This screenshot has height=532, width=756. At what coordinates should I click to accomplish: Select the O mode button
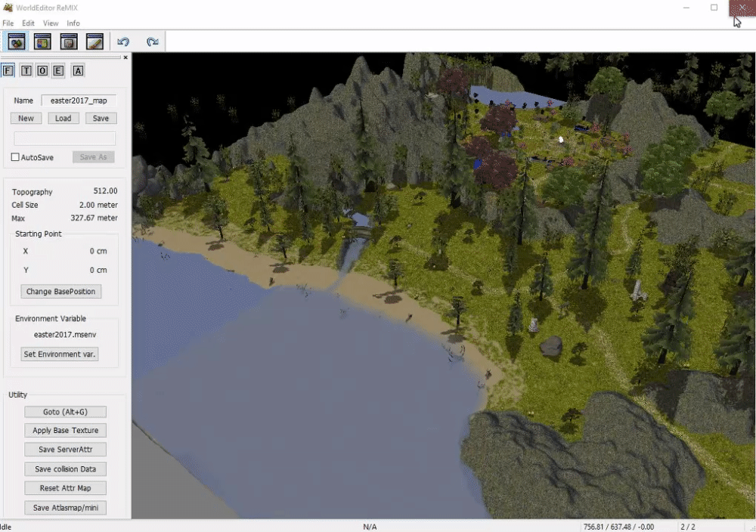tap(42, 71)
